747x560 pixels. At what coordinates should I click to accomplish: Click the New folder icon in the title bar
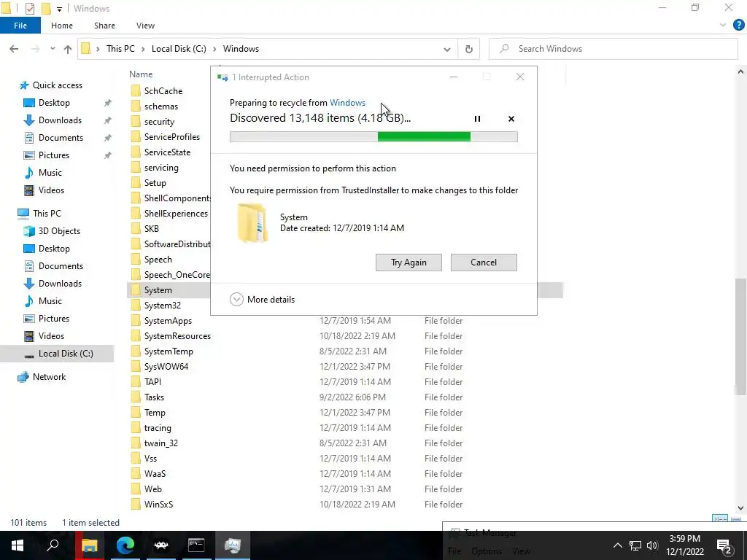coord(46,9)
